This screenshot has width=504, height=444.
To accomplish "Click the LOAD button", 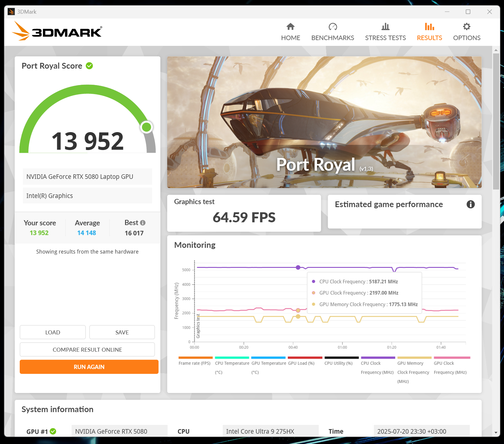I will coord(53,332).
